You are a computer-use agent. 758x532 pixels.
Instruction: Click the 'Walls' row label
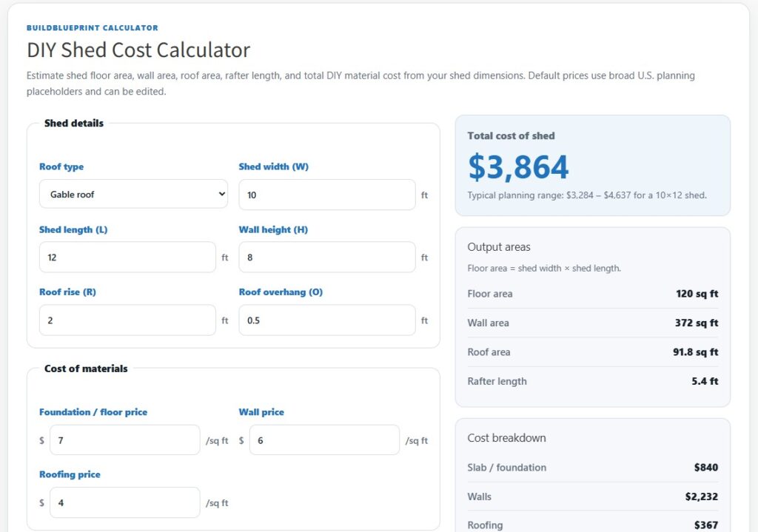click(479, 496)
